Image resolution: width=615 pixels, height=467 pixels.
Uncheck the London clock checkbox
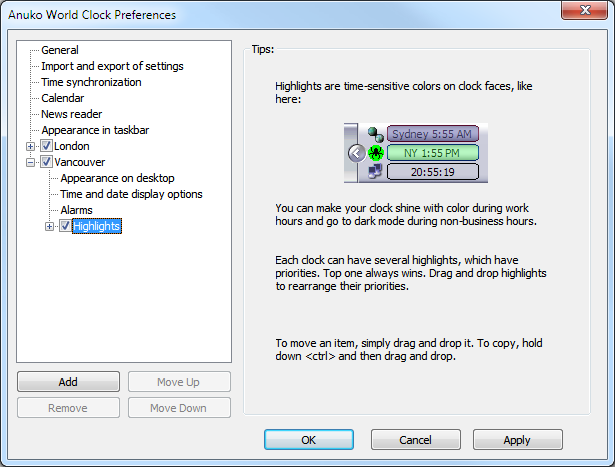pyautogui.click(x=46, y=146)
